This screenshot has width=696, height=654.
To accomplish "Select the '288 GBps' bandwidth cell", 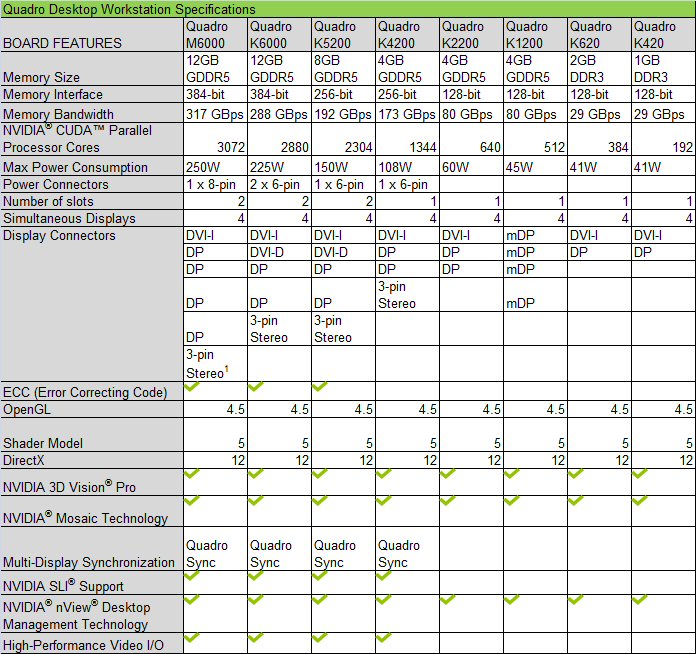I will 278,115.
